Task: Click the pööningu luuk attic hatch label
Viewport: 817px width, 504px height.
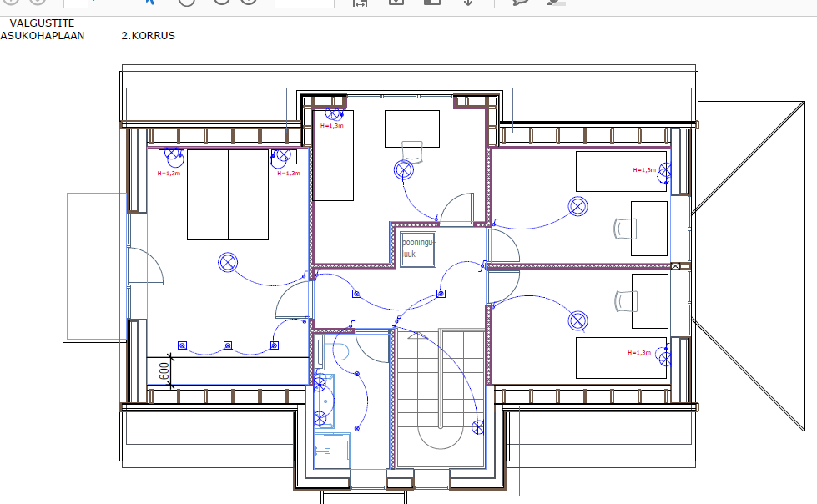Action: click(417, 247)
